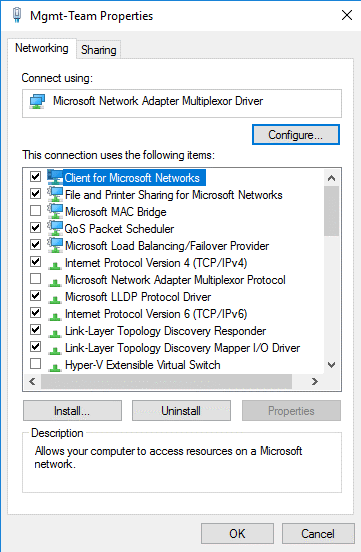Click the Install... button
Viewport: 361px width, 552px height.
point(72,410)
